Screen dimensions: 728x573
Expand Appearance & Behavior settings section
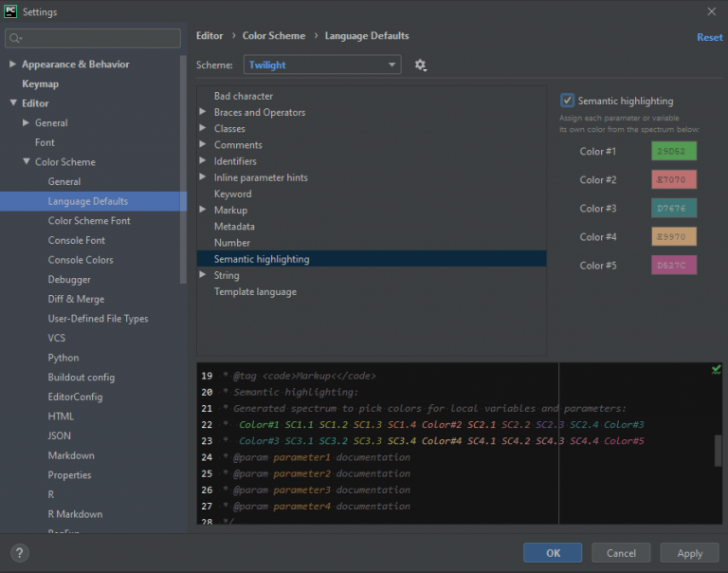12,65
